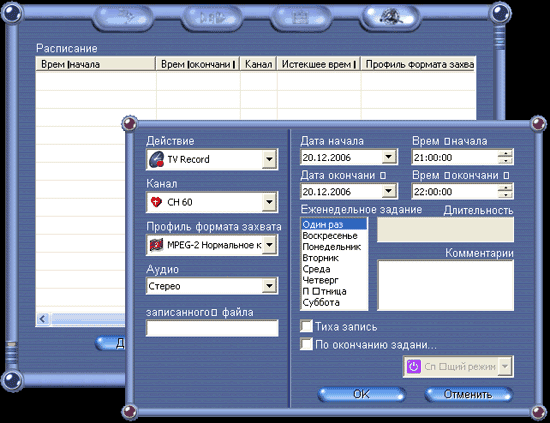550x423 pixels.
Task: Select Понедельник in weekly task list
Action: (334, 247)
